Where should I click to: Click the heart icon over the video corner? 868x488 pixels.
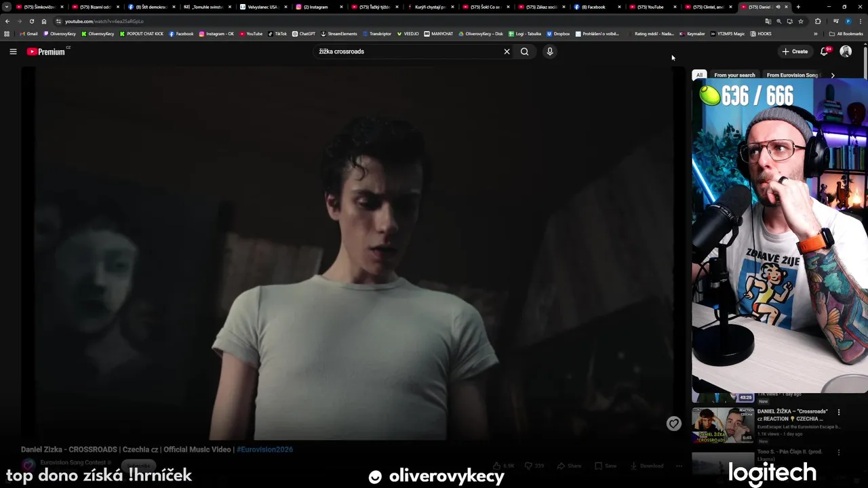point(673,424)
